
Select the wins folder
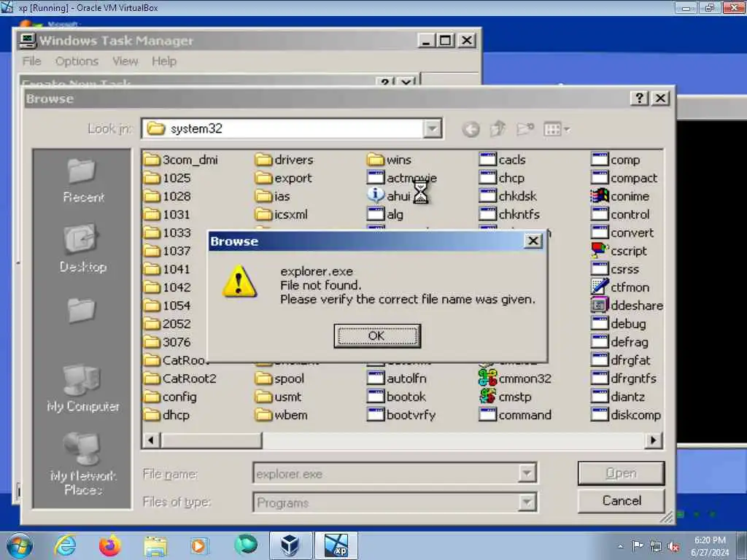point(390,160)
